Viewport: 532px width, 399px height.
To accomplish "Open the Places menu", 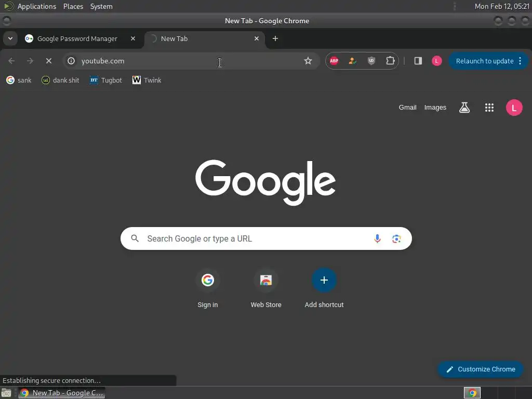I will coord(73,6).
